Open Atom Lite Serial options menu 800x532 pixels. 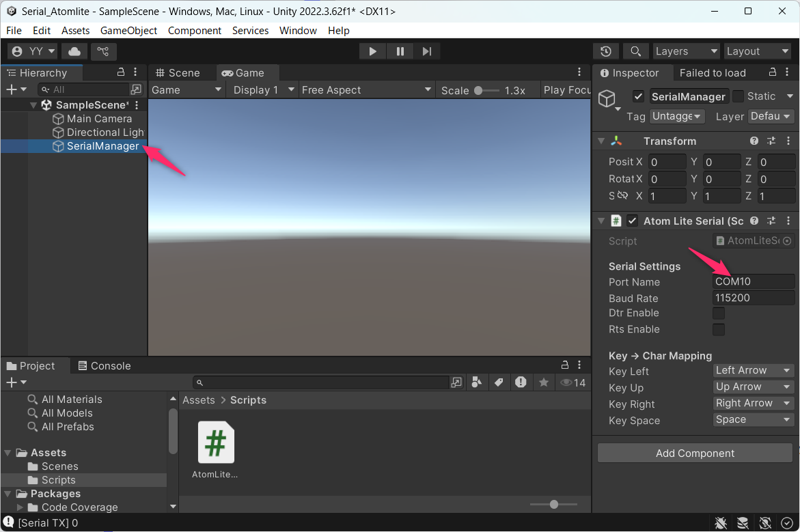pyautogui.click(x=788, y=221)
